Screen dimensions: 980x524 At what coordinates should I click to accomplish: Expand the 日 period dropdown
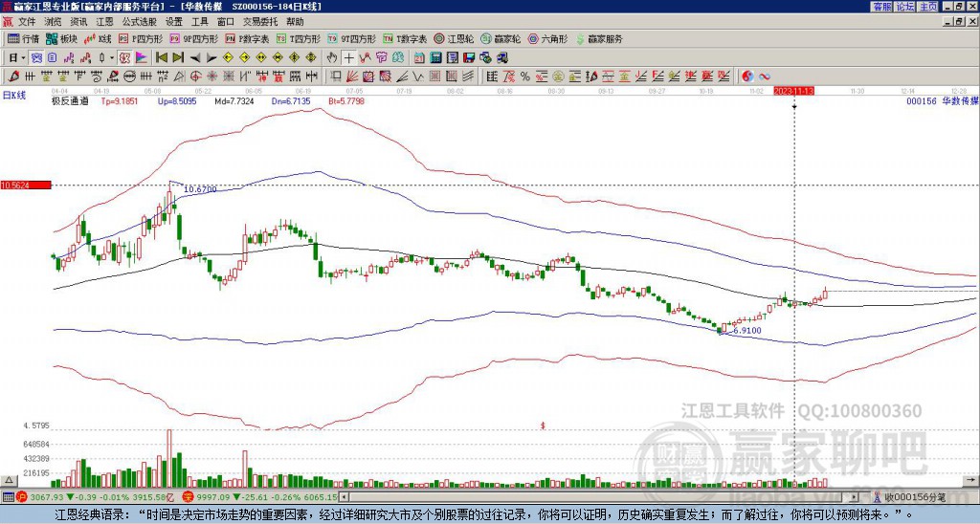click(x=23, y=58)
